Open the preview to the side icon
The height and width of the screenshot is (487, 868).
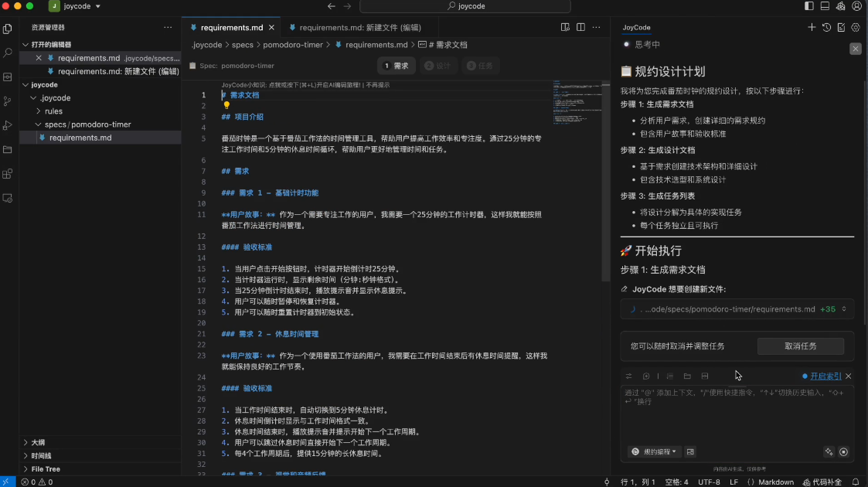pos(565,27)
